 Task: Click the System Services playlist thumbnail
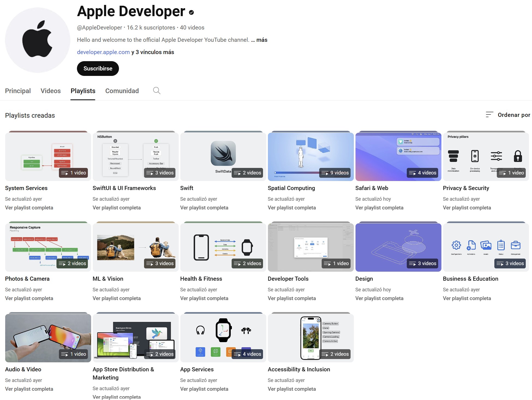[x=48, y=157]
